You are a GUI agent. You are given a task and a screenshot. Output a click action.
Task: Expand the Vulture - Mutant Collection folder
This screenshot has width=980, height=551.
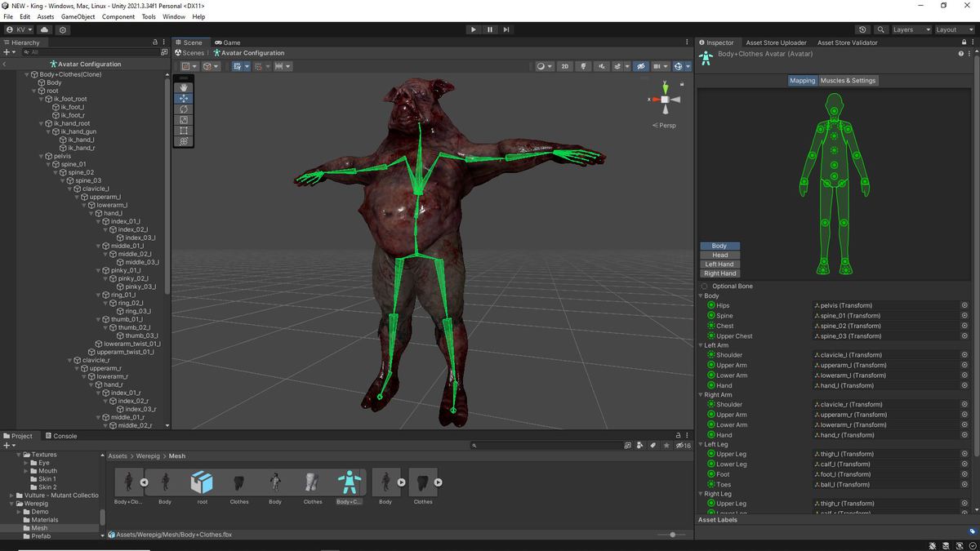(11, 495)
